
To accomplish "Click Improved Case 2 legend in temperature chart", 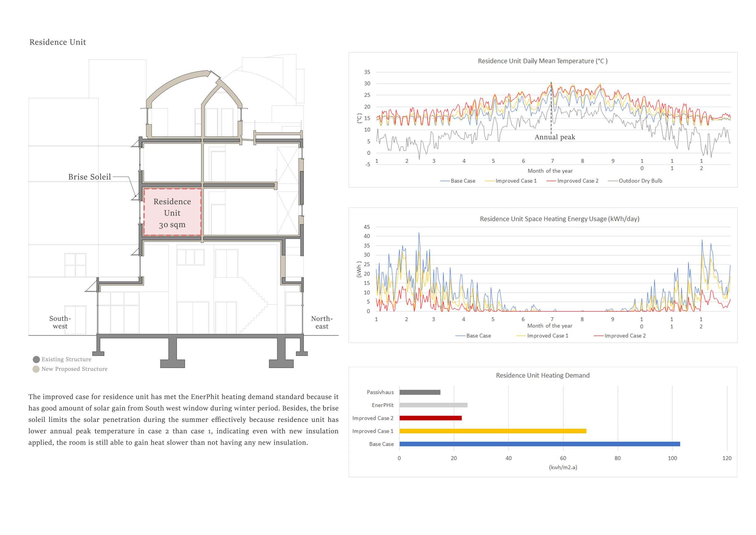I will (578, 181).
